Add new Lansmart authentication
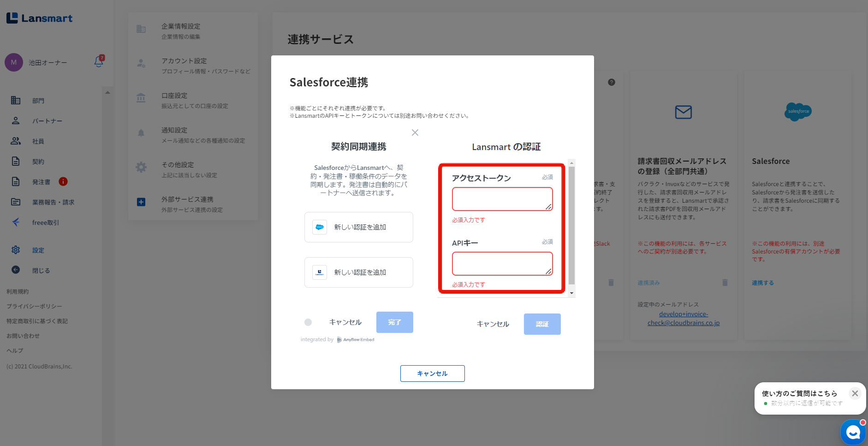Screen dimensions: 868x446 point(359,272)
